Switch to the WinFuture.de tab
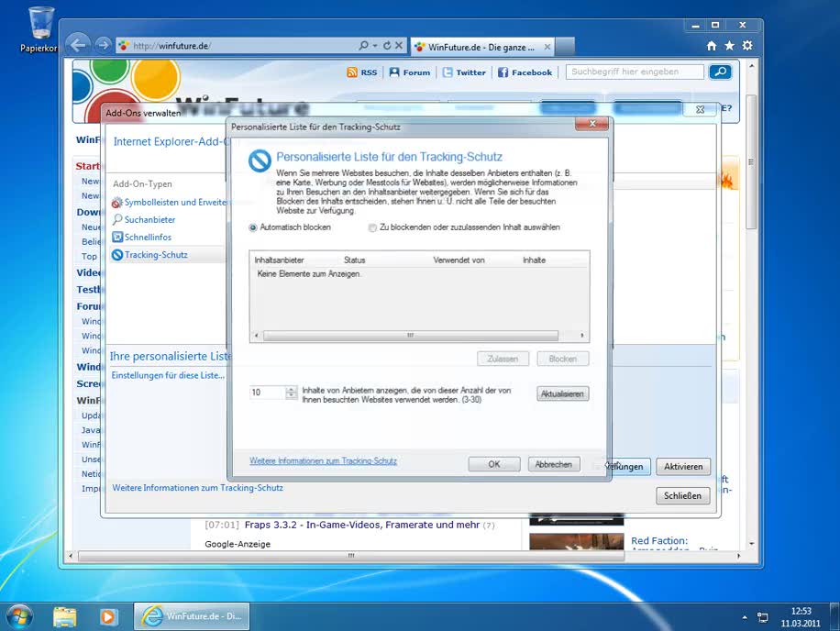 pyautogui.click(x=482, y=47)
